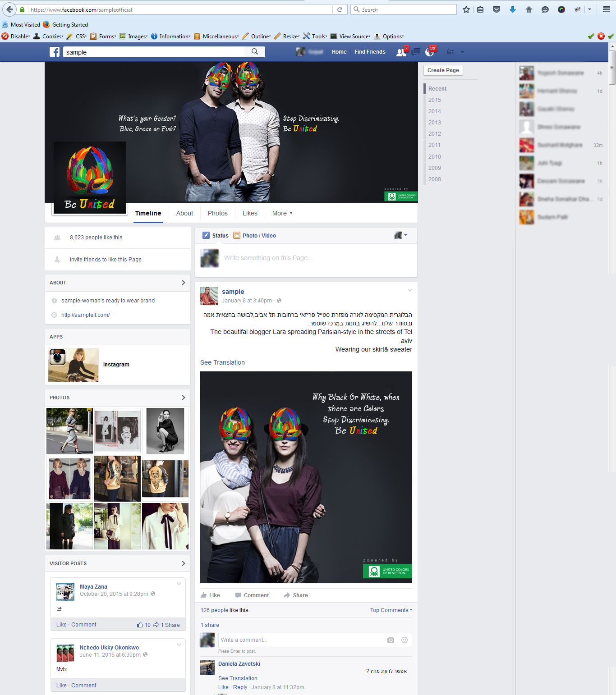Viewport: 616px width, 695px height.
Task: Open the notifications globe icon
Action: (x=429, y=52)
